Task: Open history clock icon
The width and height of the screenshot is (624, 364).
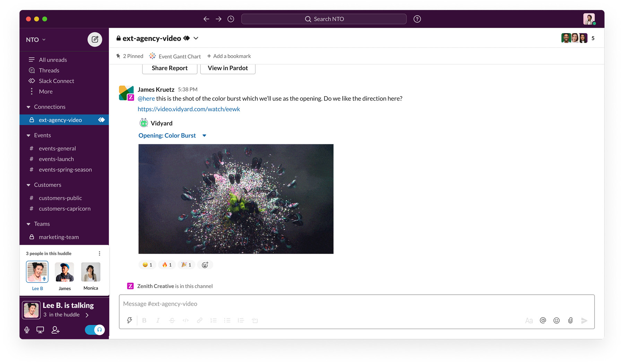Action: pos(231,19)
